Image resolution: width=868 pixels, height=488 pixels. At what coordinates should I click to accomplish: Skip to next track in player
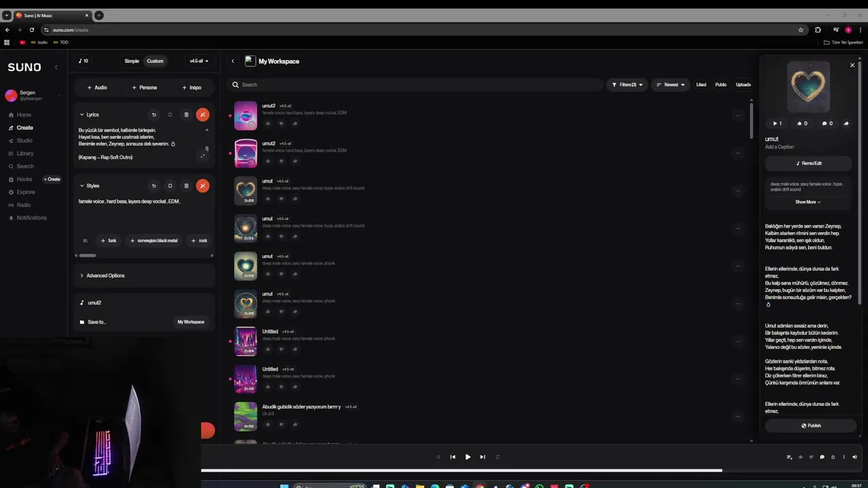482,457
